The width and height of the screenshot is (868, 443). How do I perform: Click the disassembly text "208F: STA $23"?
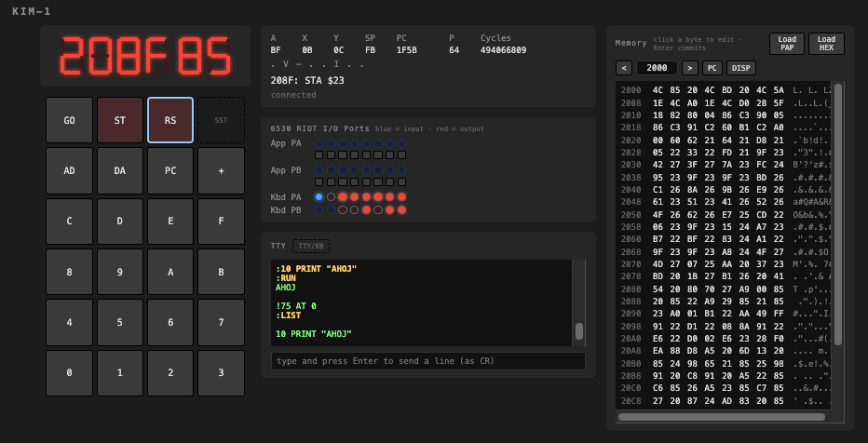coord(307,81)
